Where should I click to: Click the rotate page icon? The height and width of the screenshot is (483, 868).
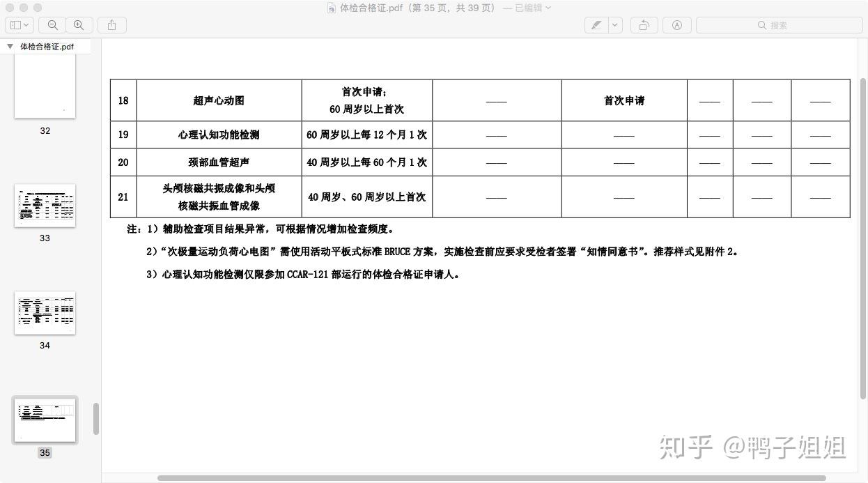tap(644, 25)
